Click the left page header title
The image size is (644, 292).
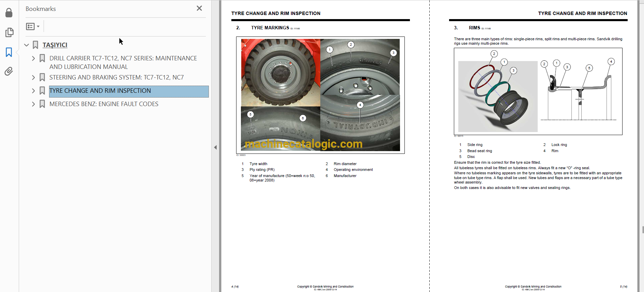coord(276,13)
